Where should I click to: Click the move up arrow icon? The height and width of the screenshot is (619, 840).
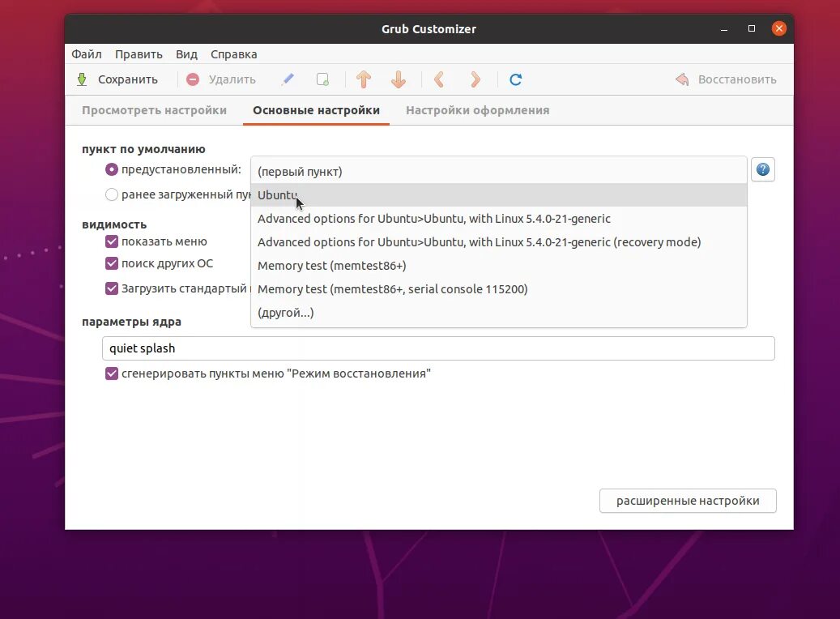coord(364,79)
